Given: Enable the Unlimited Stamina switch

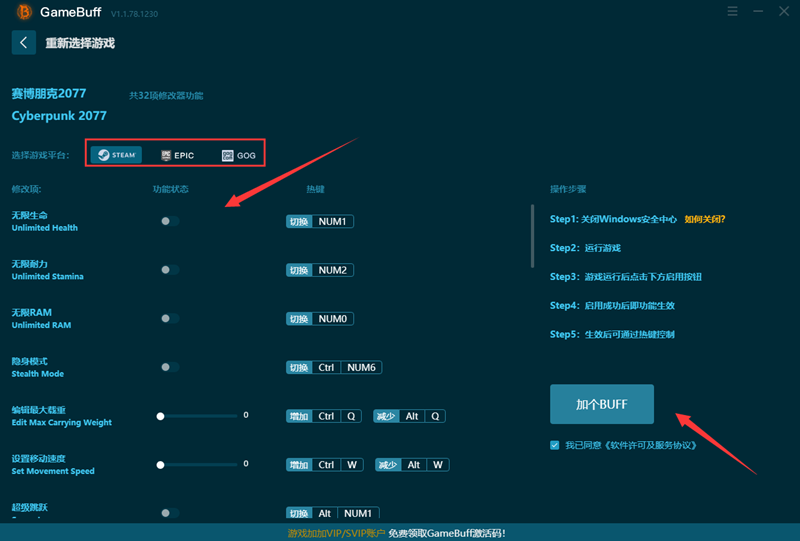Looking at the screenshot, I should coord(170,270).
